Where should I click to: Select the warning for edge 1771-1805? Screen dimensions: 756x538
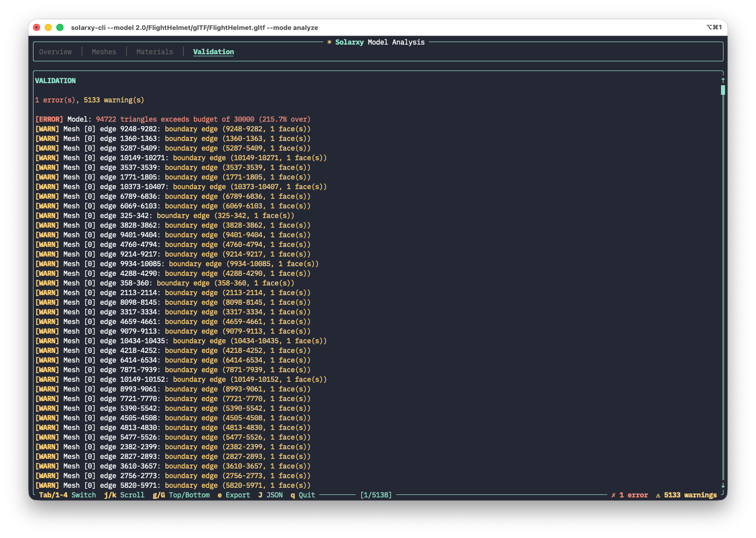click(x=173, y=177)
